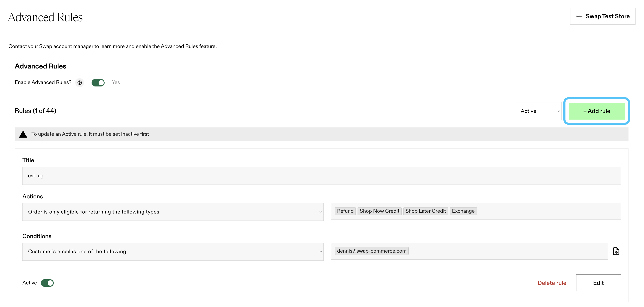The height and width of the screenshot is (307, 644).
Task: Select the Shop Later Credit tag
Action: 425,211
